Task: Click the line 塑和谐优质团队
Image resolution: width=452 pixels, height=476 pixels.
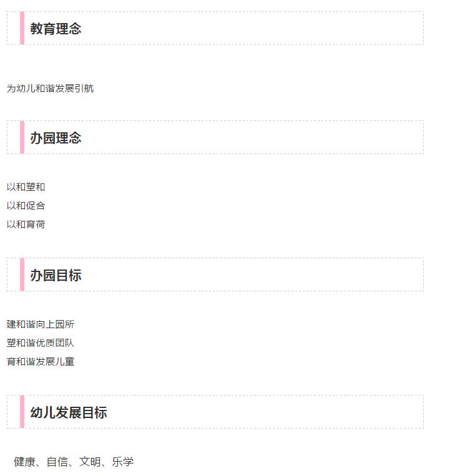Action: coord(41,343)
